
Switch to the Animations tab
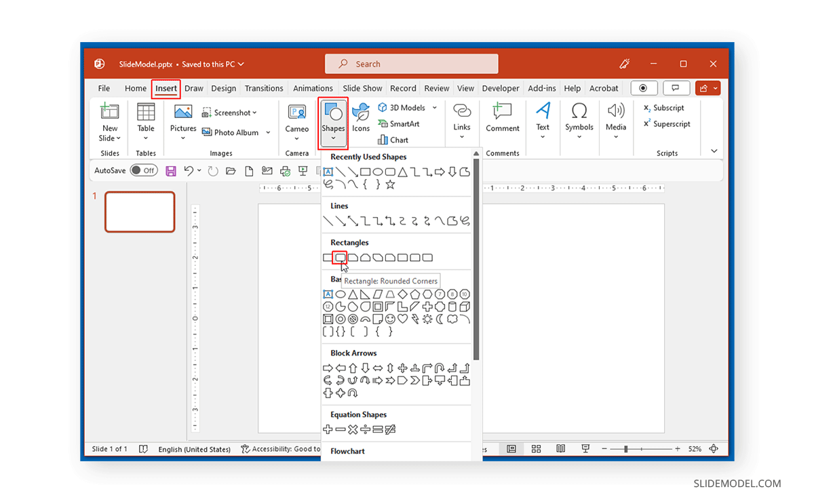(313, 88)
